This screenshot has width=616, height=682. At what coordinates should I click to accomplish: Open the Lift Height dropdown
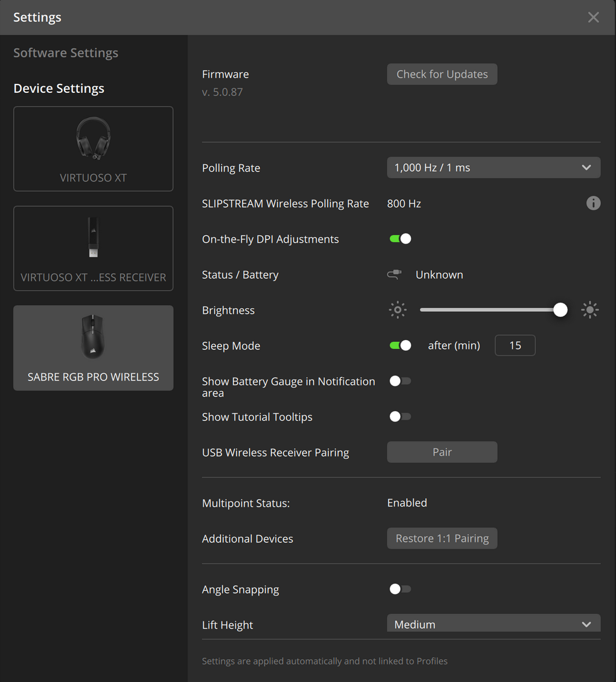(x=494, y=624)
